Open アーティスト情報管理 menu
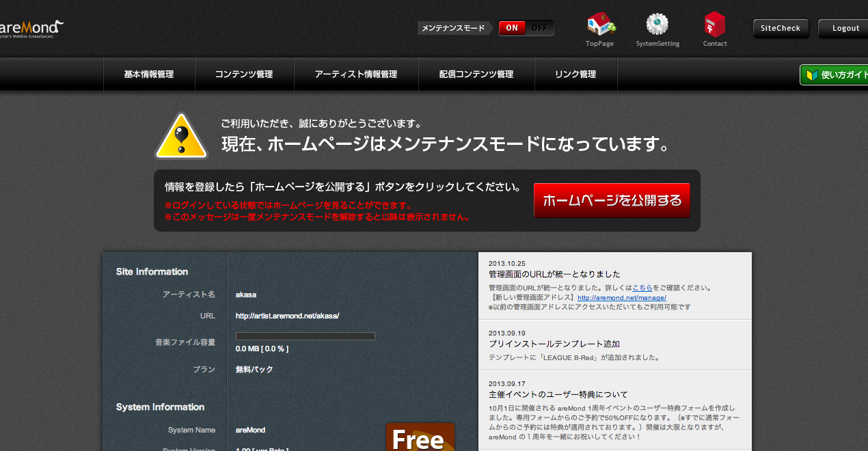Viewport: 868px width, 451px height. click(356, 74)
